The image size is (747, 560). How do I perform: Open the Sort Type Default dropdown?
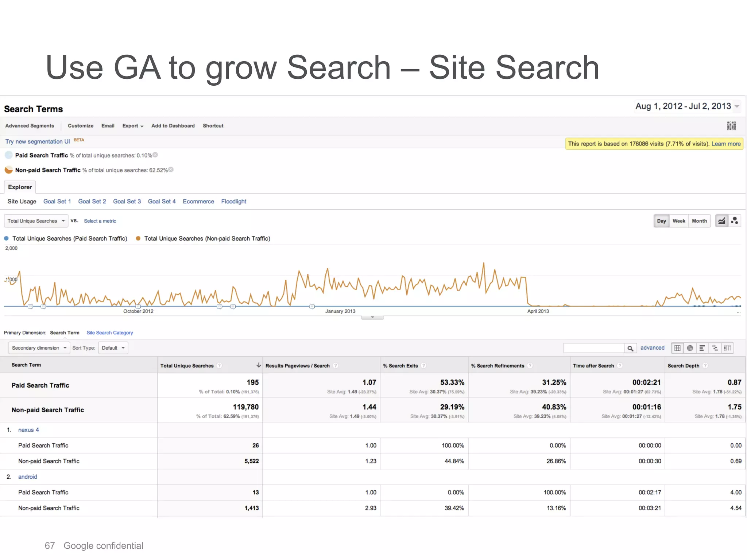coord(113,348)
